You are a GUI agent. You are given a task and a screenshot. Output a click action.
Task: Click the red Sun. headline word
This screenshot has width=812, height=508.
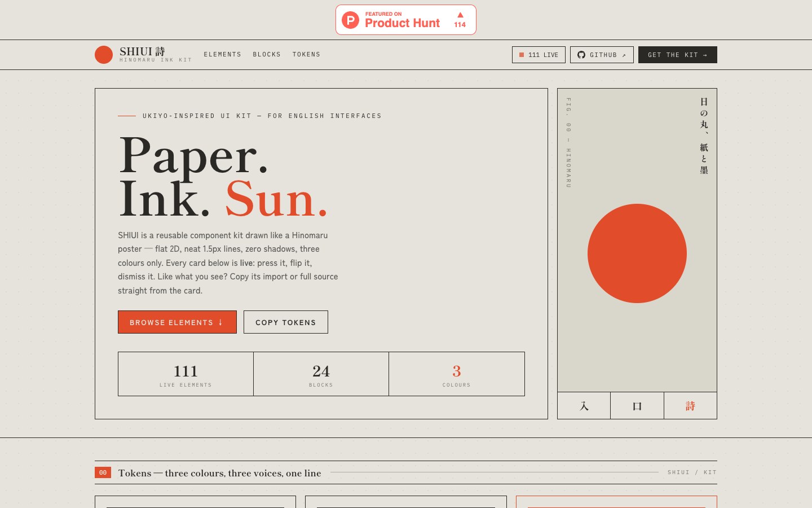[x=276, y=199]
